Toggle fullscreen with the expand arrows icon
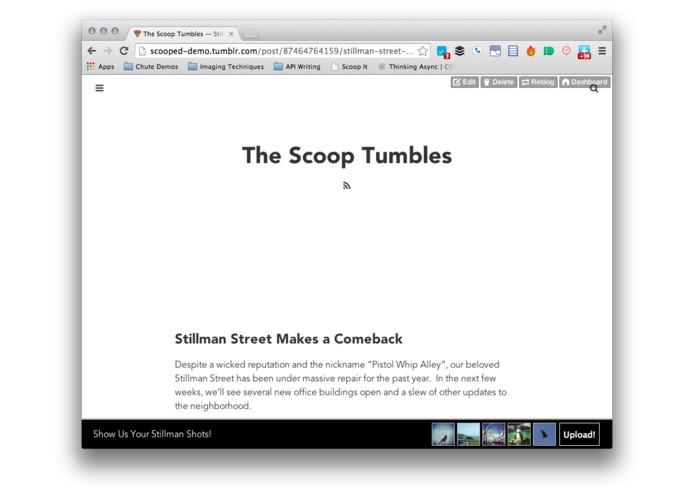 pyautogui.click(x=602, y=30)
